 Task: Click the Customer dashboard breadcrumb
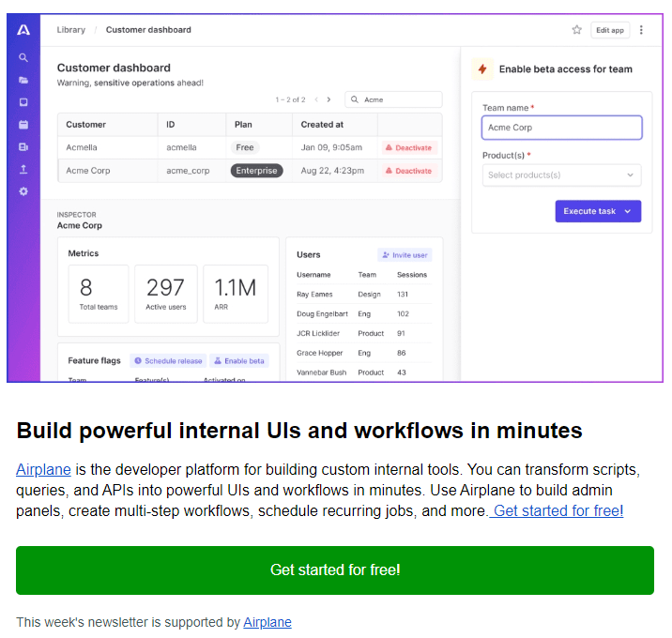(148, 30)
